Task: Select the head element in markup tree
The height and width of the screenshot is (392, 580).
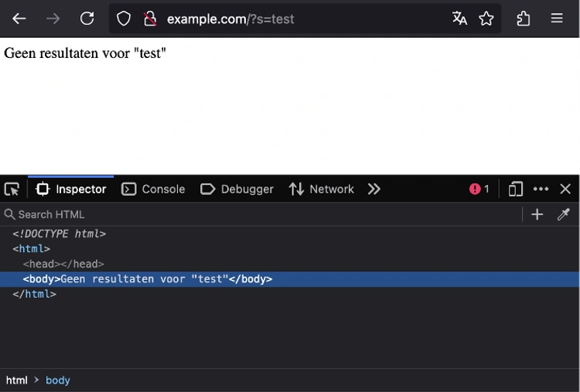Action: [63, 264]
